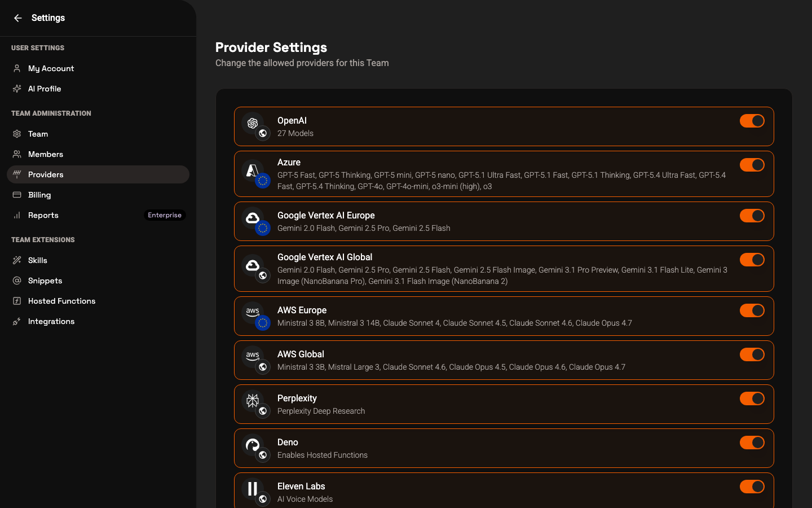
Task: Click the AWS Global logo icon
Action: point(253,356)
